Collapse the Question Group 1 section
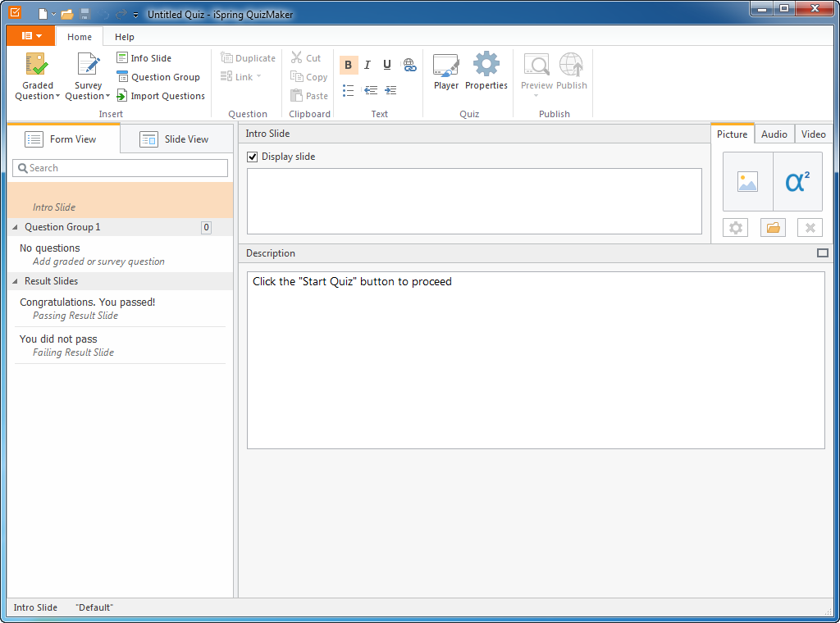The image size is (840, 623). click(x=16, y=227)
